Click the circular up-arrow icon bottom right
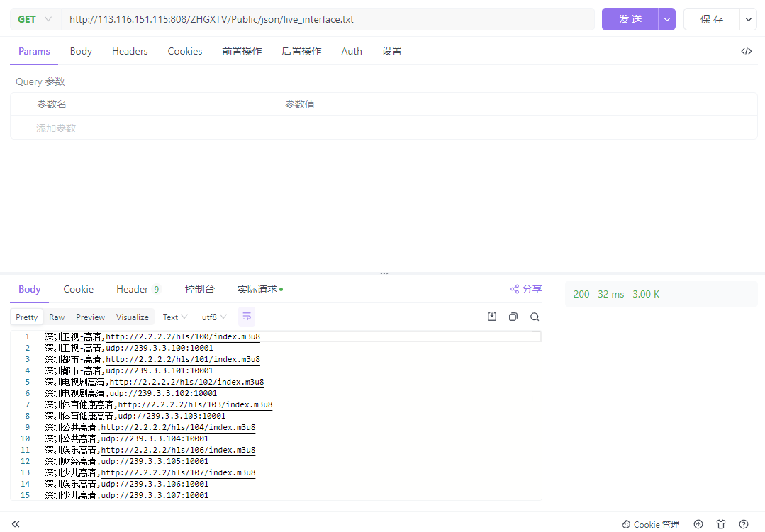This screenshot has height=532, width=765. coord(698,524)
